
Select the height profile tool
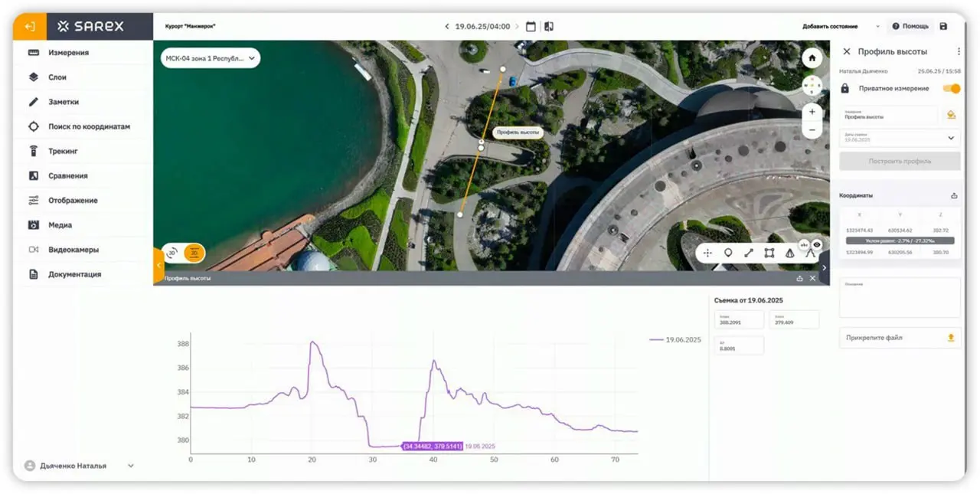pos(809,254)
